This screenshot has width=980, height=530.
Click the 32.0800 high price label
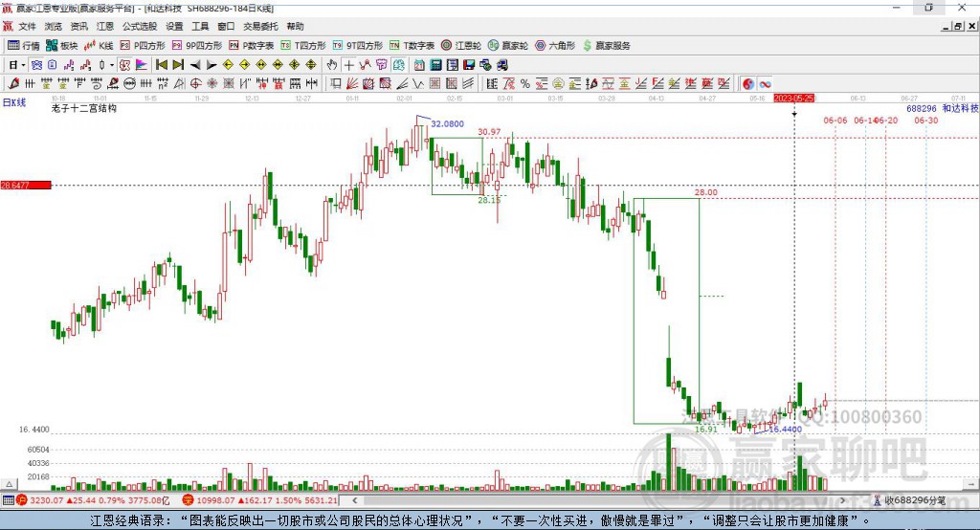[448, 123]
